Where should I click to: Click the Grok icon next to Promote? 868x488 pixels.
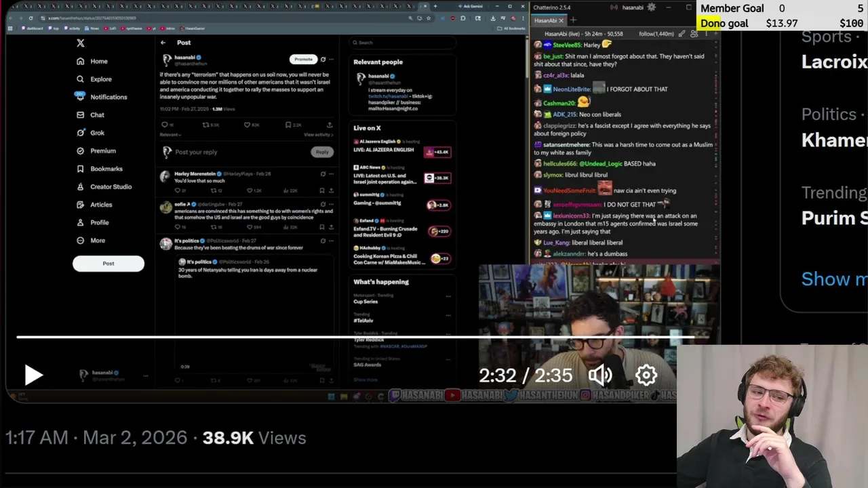pos(323,60)
